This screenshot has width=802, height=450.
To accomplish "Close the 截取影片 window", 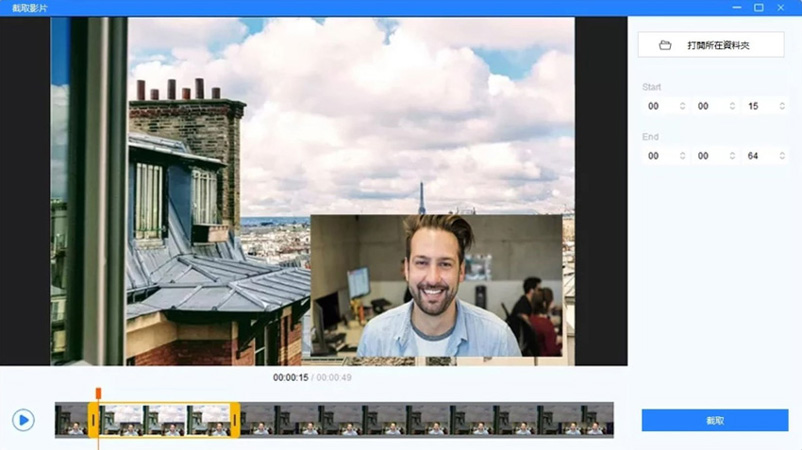I will click(781, 8).
